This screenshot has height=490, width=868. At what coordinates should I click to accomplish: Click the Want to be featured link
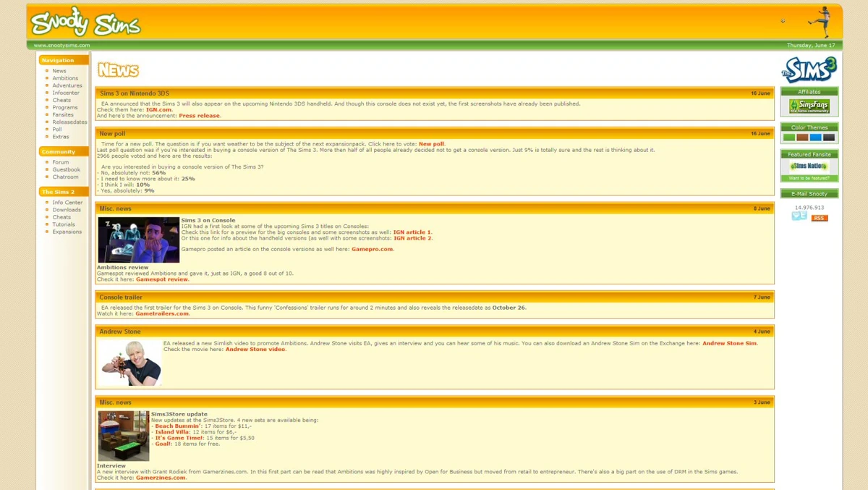(x=809, y=178)
